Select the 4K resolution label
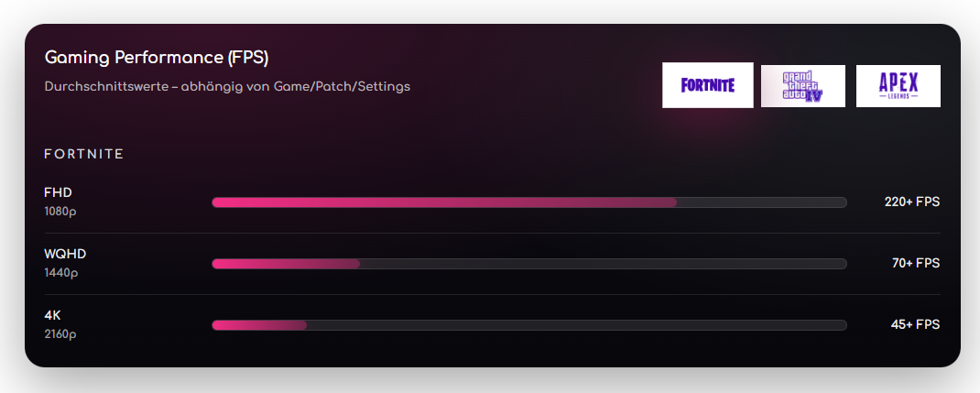980x393 pixels. [52, 315]
